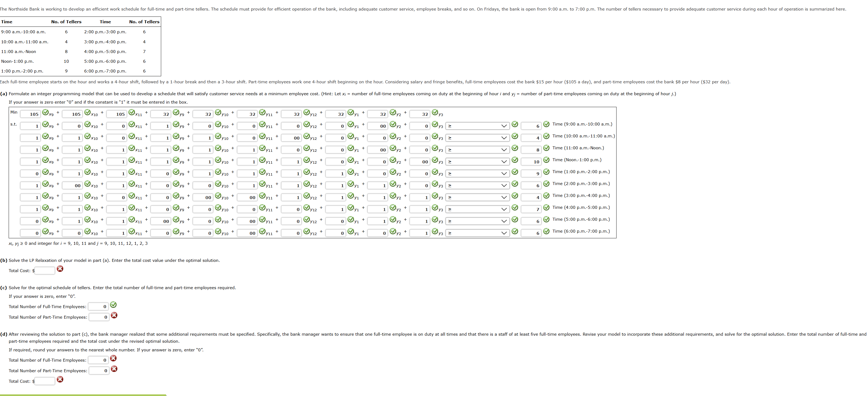Image resolution: width=868 pixels, height=396 pixels.
Task: Click red X beside Part-Time Employees in part (d)
Action: pos(114,369)
